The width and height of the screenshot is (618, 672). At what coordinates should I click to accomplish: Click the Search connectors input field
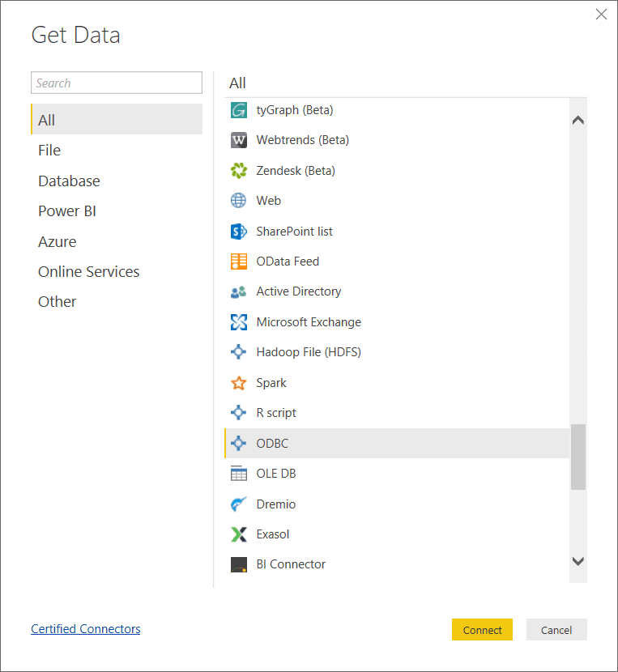tap(117, 83)
